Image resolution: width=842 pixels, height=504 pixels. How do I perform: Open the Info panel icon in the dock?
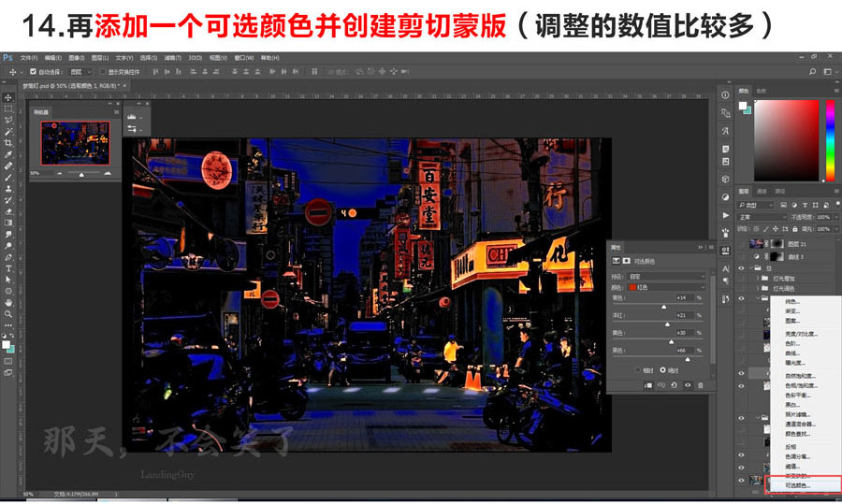pos(725,95)
